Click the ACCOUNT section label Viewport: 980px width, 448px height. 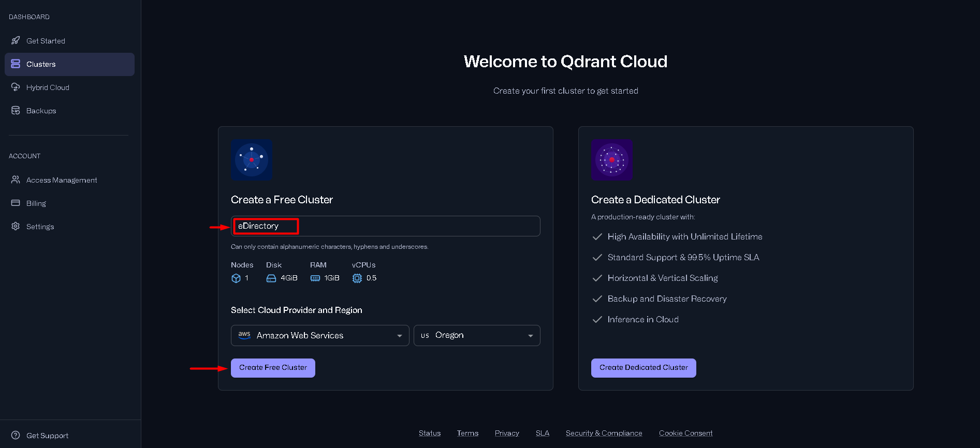pyautogui.click(x=24, y=156)
